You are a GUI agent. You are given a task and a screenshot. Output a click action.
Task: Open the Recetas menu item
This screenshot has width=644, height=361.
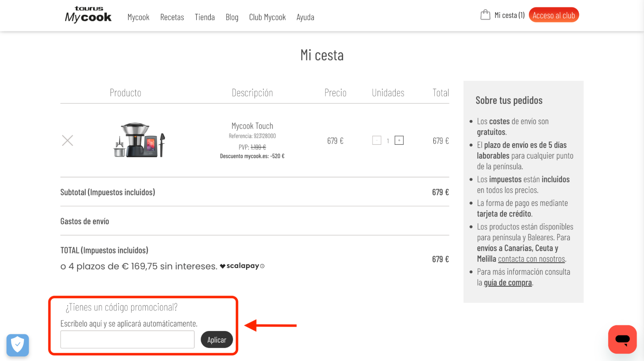click(x=172, y=17)
